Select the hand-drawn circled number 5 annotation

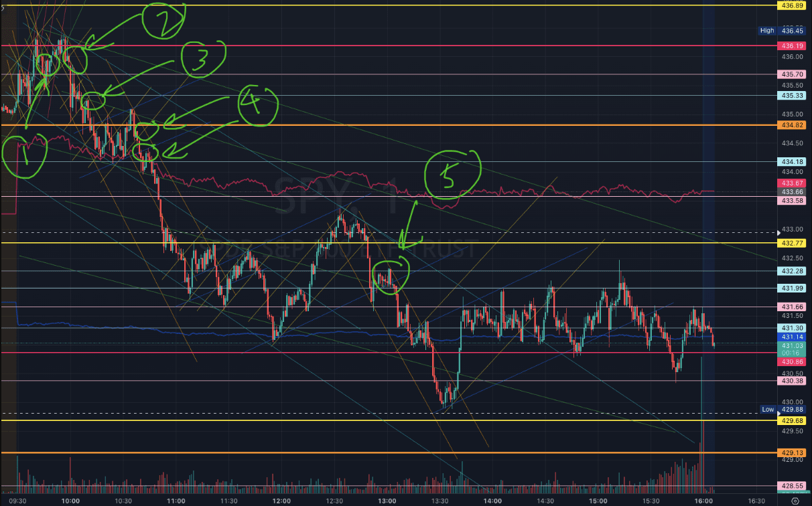(454, 175)
